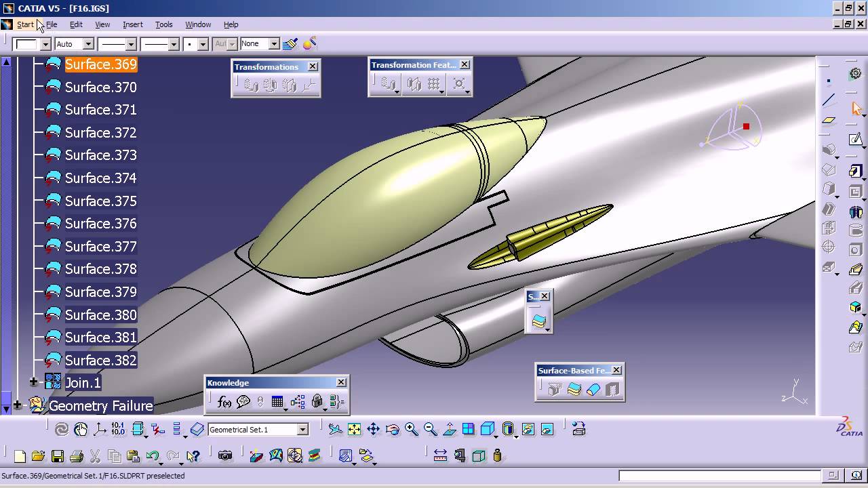Toggle the Axis System icon
The image size is (868, 488).
[100, 429]
